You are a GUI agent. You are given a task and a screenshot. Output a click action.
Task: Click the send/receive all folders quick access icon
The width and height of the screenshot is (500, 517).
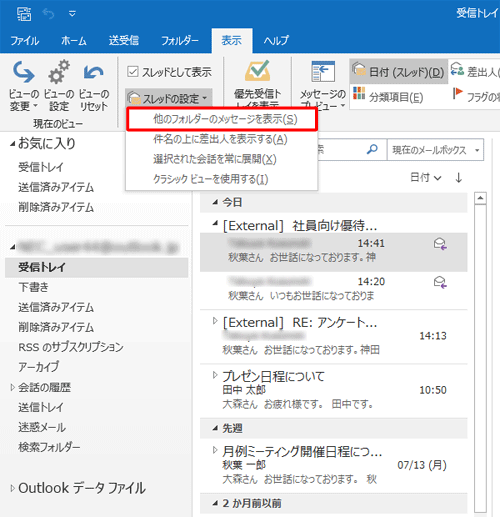(24, 14)
